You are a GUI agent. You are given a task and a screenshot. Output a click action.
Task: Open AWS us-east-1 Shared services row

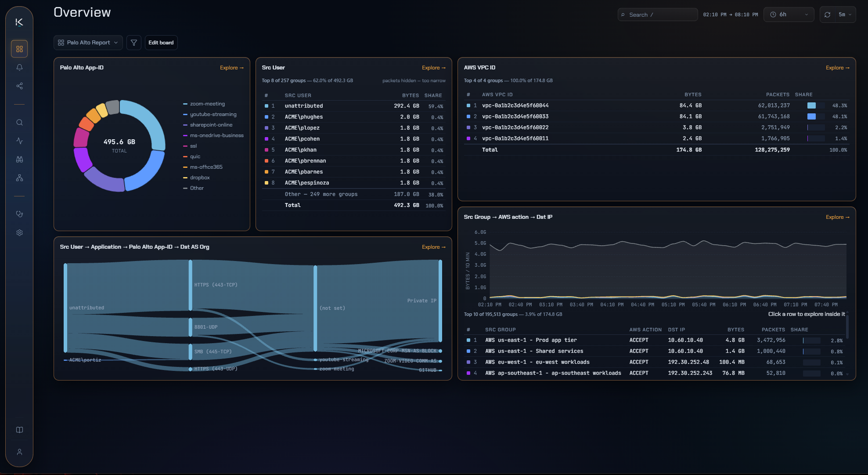[x=654, y=351]
